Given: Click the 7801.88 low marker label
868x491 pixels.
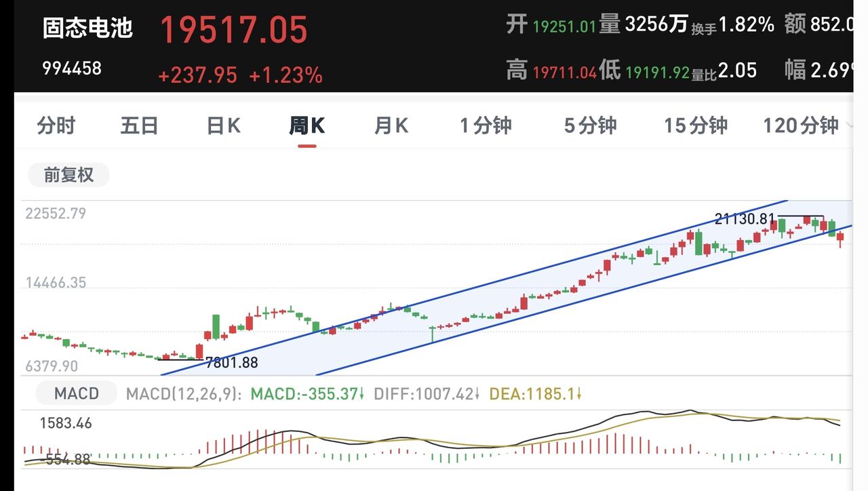Looking at the screenshot, I should point(231,363).
